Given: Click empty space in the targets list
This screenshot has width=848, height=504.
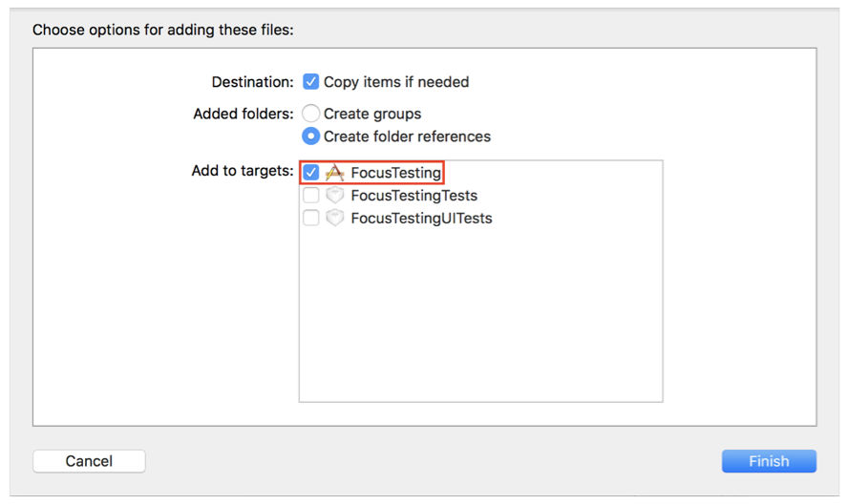Looking at the screenshot, I should pyautogui.click(x=480, y=315).
